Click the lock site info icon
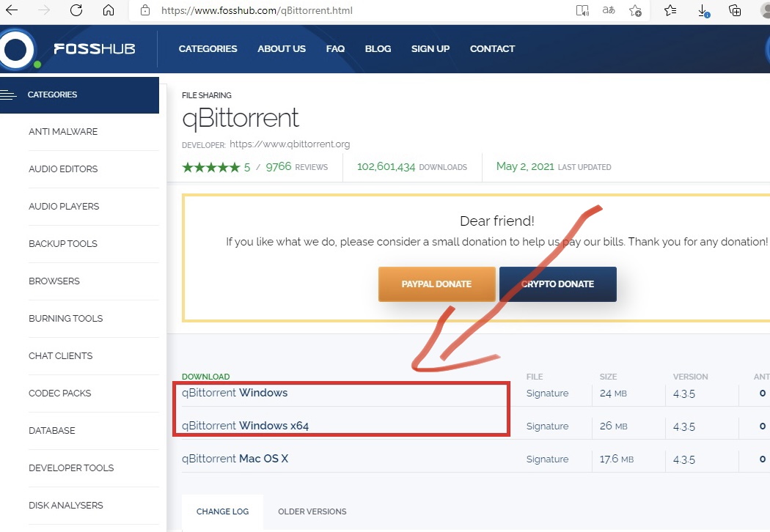Viewport: 770px width, 532px height. 145,10
